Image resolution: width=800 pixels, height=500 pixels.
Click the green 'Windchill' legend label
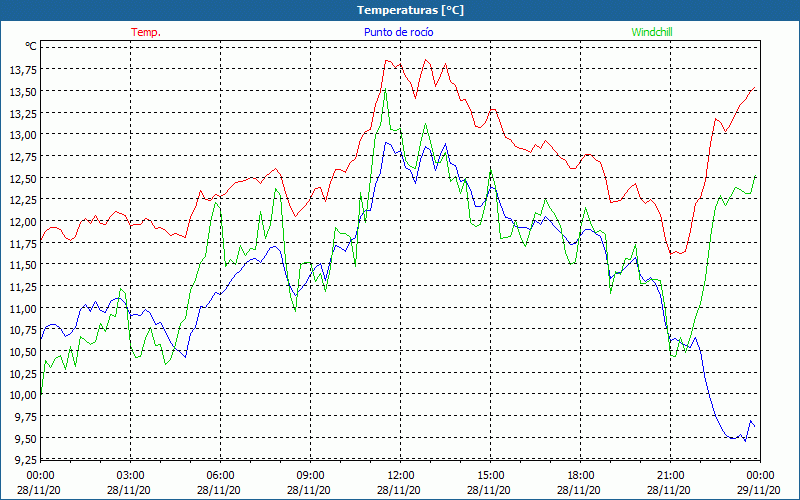click(x=652, y=32)
